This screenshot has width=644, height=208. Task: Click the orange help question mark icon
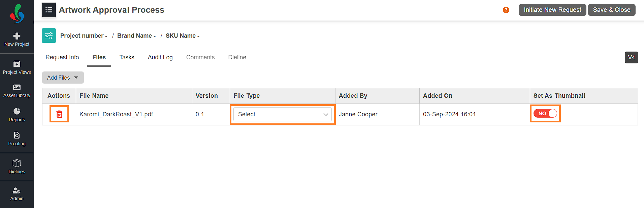click(x=506, y=10)
